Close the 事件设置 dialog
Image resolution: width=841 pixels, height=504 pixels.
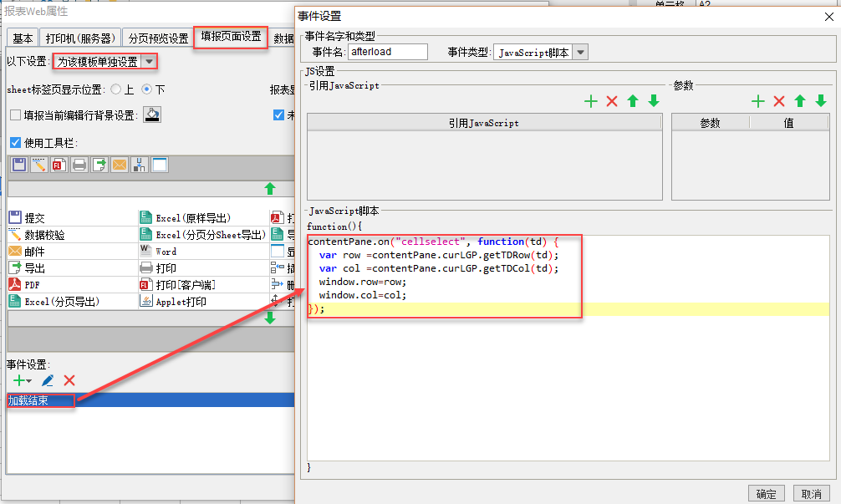(828, 17)
